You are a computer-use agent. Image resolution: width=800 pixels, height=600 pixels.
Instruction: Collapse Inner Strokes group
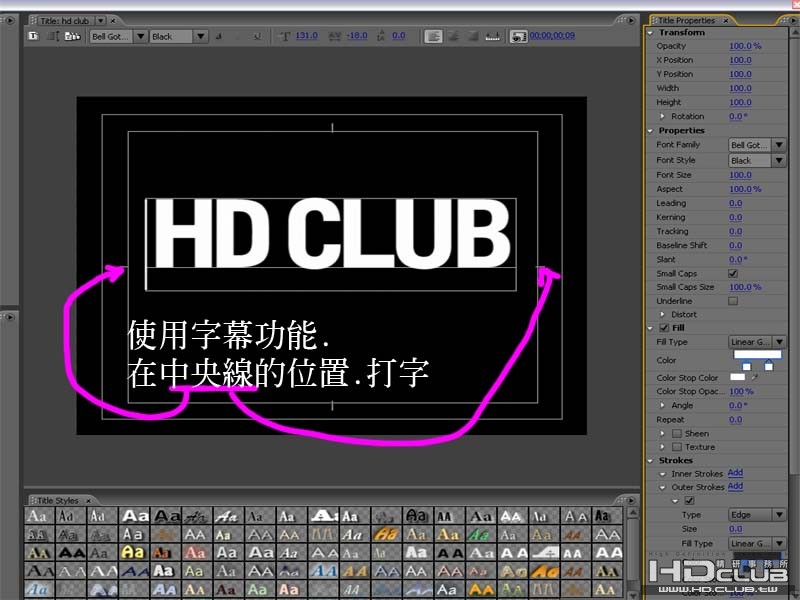(662, 474)
